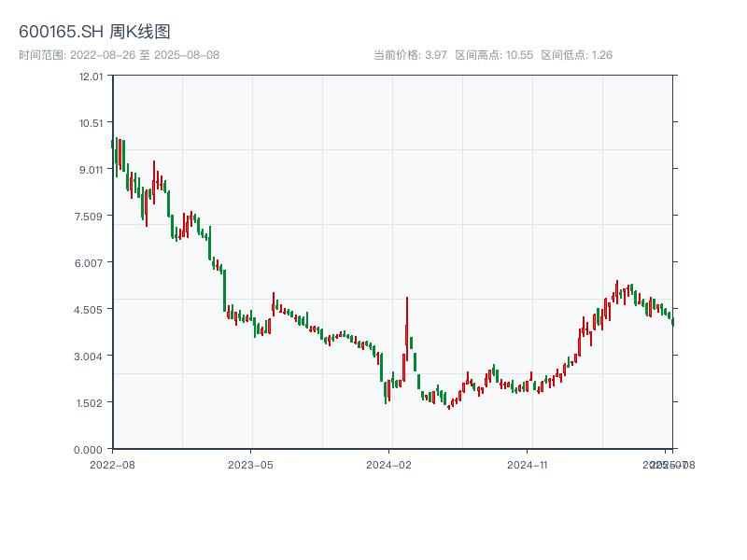Image resolution: width=747 pixels, height=560 pixels.
Task: Select the 4.505 y-axis label
Action: [x=91, y=309]
